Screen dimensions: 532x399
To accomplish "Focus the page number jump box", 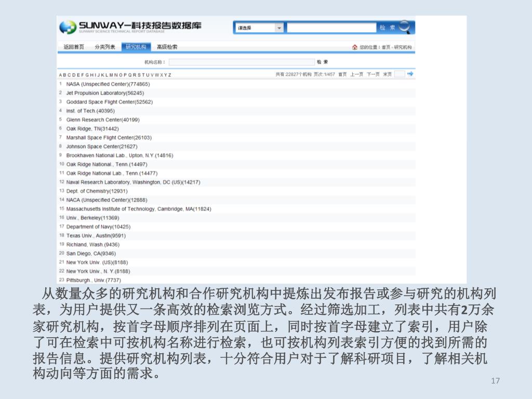I will point(400,74).
